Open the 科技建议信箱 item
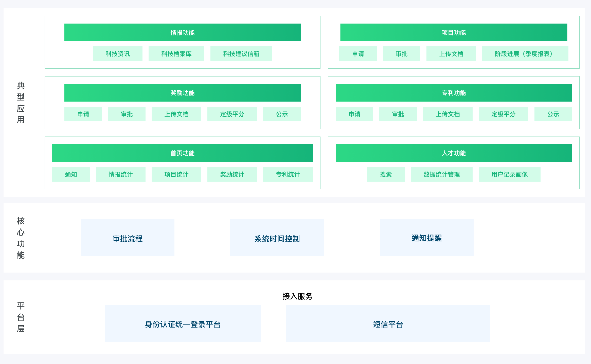The image size is (591, 364). (241, 54)
